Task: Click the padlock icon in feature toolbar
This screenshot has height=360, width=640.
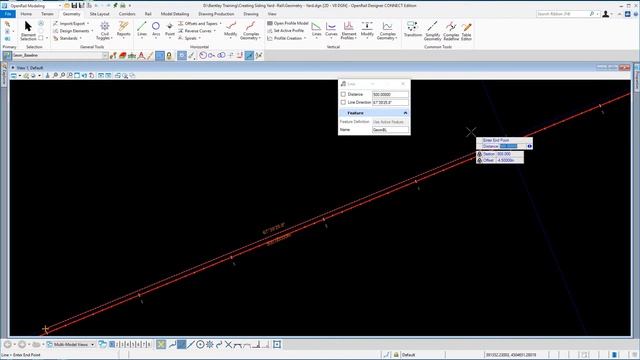Action: [x=169, y=56]
